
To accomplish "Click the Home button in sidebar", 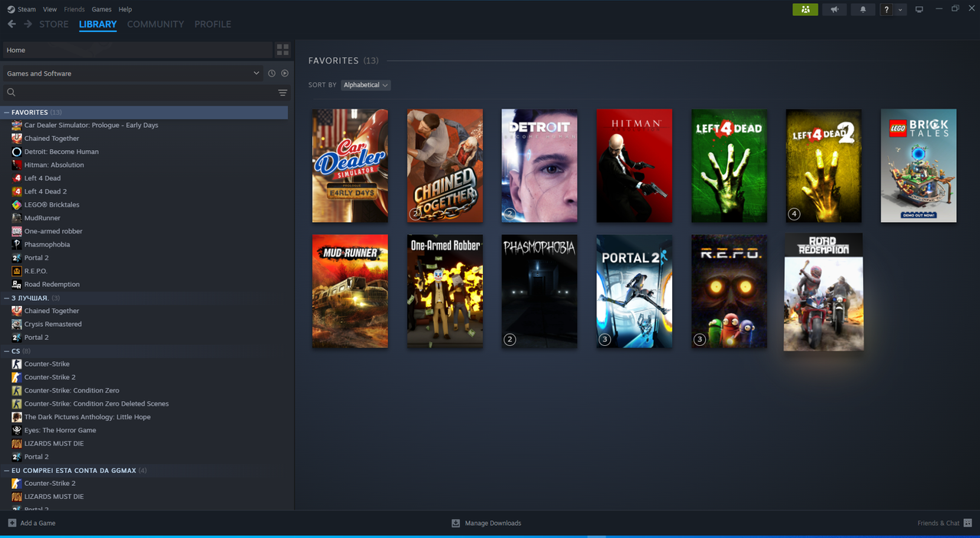I will [137, 50].
